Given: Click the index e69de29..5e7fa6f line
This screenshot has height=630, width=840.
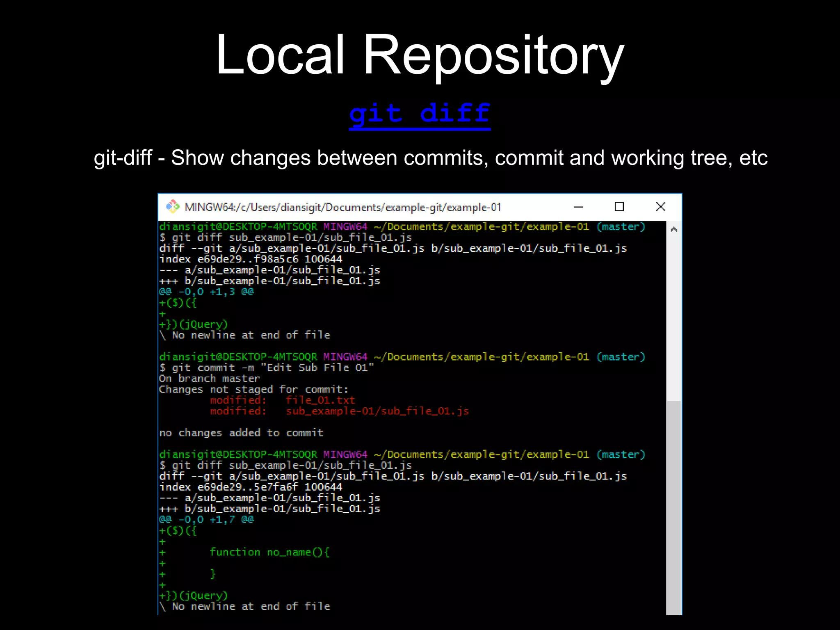Looking at the screenshot, I should click(x=251, y=487).
